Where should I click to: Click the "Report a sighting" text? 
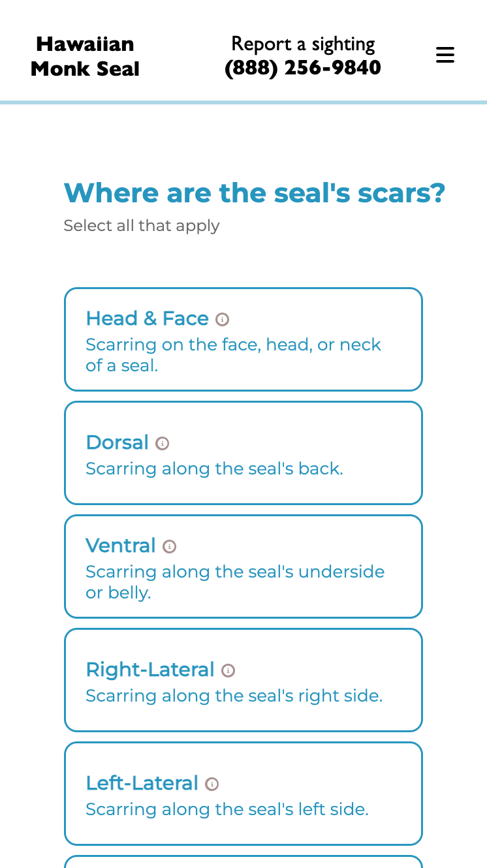(x=303, y=44)
